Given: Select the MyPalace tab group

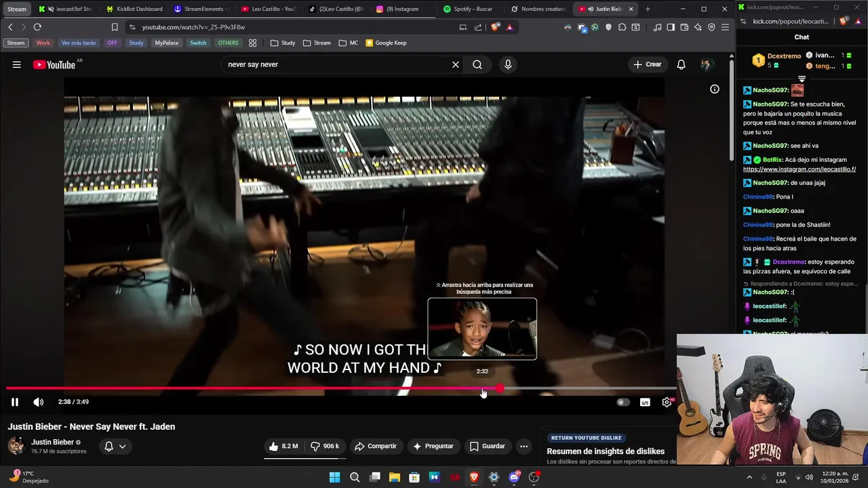Looking at the screenshot, I should (167, 43).
